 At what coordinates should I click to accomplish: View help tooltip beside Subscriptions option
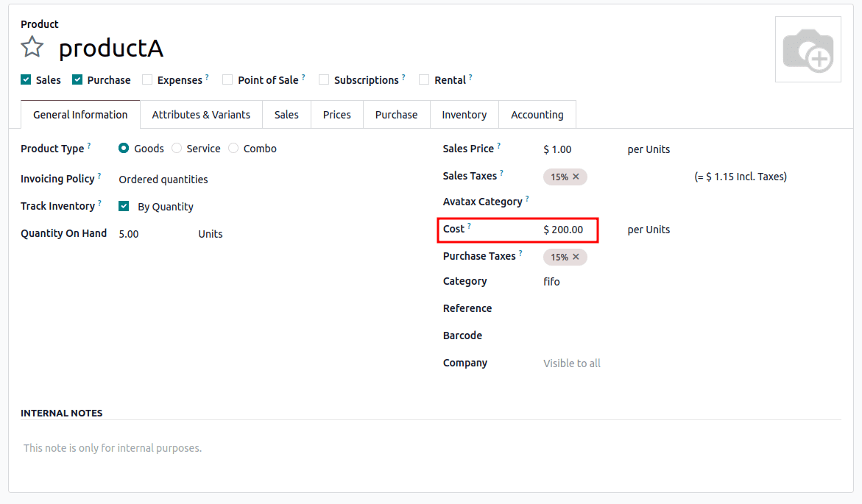point(403,77)
